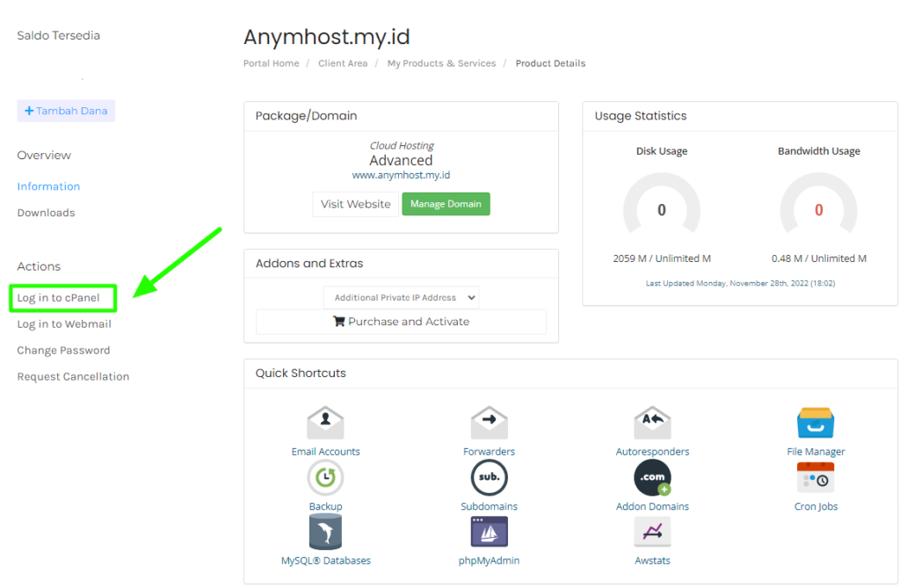This screenshot has width=900, height=588.
Task: Launch phpMyAdmin from shortcuts
Action: (x=489, y=533)
